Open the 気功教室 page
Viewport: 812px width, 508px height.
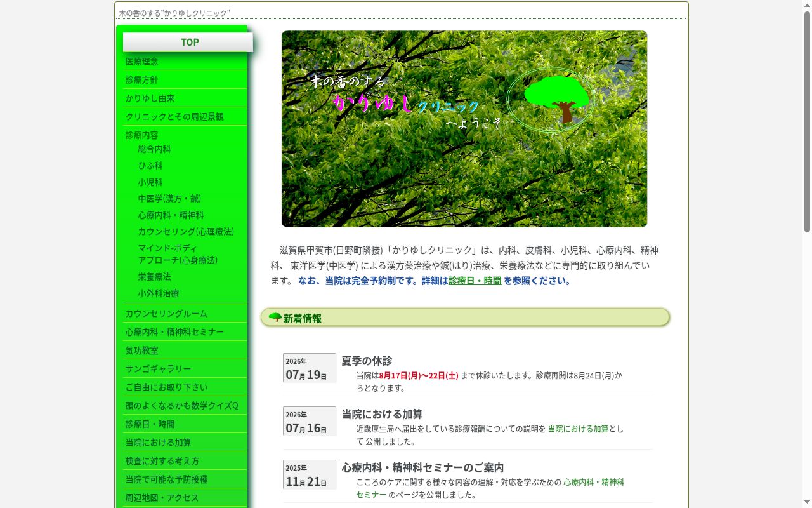[x=185, y=351]
